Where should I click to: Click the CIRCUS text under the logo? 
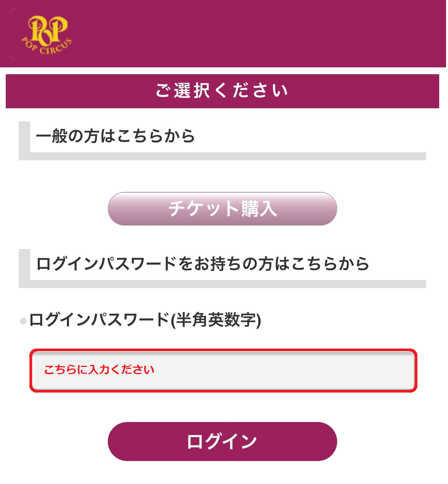tap(56, 47)
